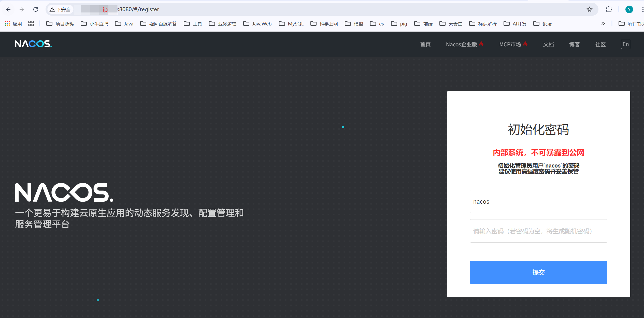
Task: Open the Java bookmark folder
Action: point(128,23)
